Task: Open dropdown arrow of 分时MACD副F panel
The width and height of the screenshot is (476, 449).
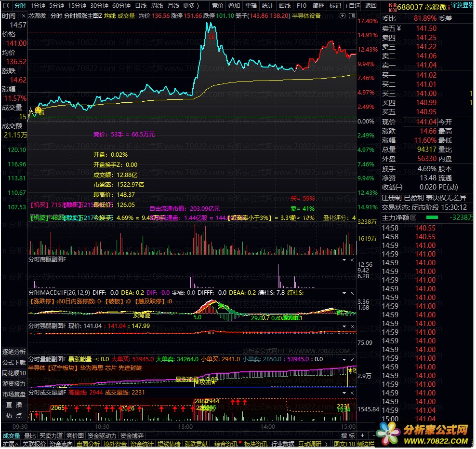Action: click(x=345, y=294)
